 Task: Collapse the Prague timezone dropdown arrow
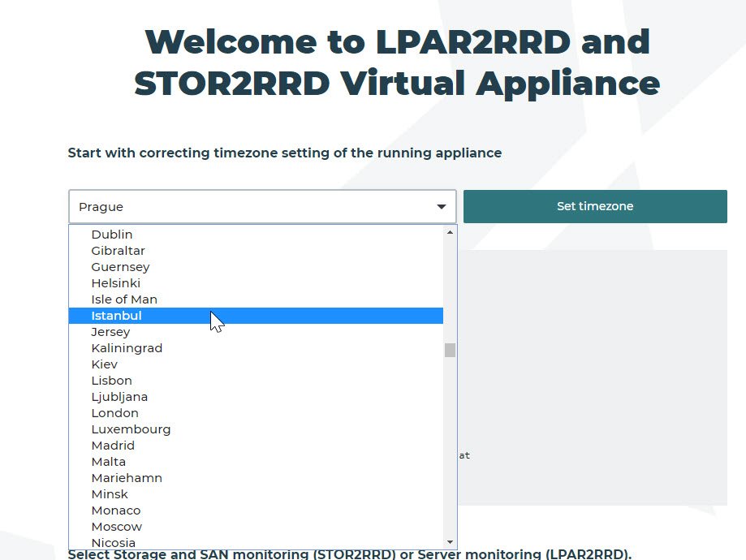point(441,207)
